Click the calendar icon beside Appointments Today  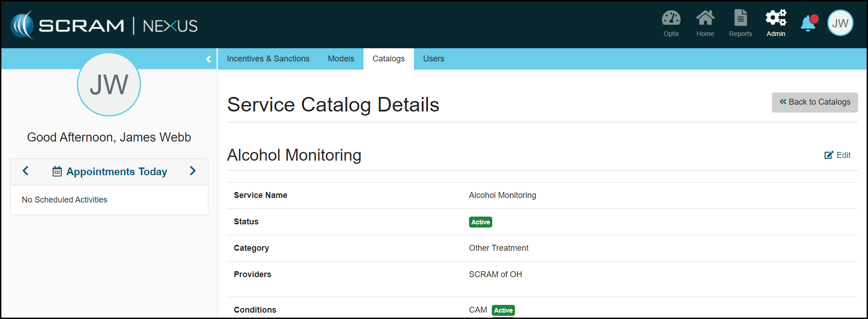click(57, 172)
